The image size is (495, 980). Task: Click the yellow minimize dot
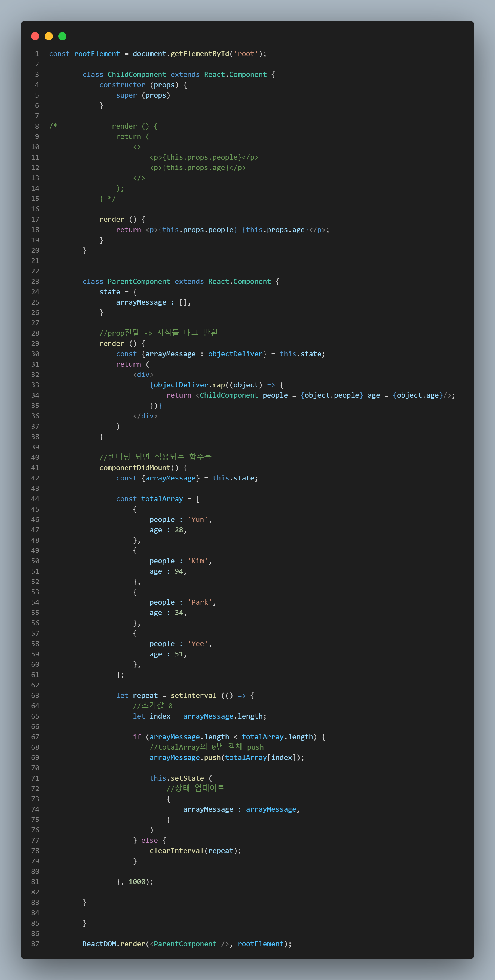[x=49, y=36]
